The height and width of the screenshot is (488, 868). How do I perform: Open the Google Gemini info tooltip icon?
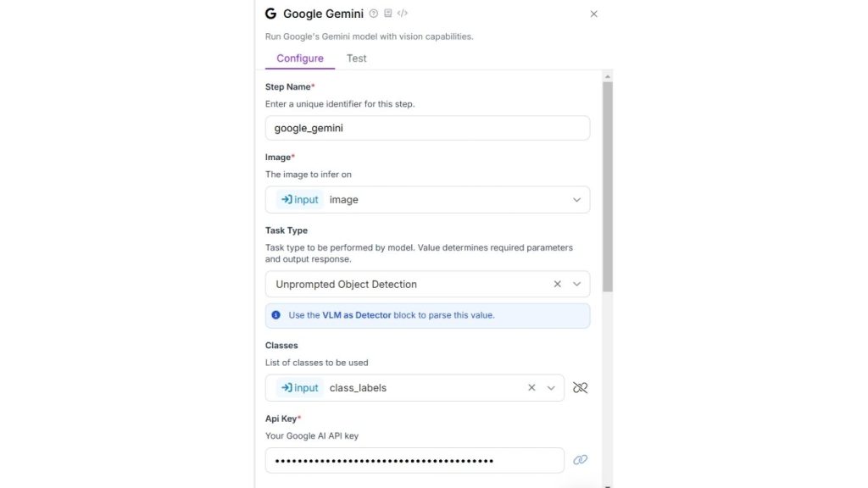(x=372, y=14)
